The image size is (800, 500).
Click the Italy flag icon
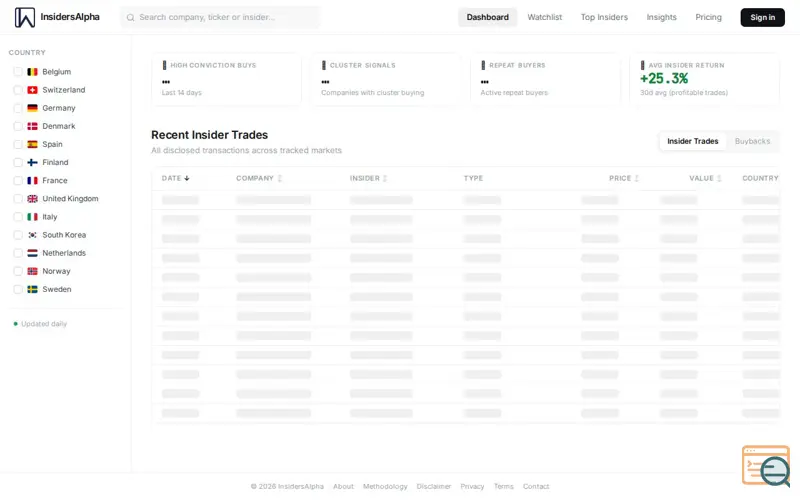[x=32, y=217]
